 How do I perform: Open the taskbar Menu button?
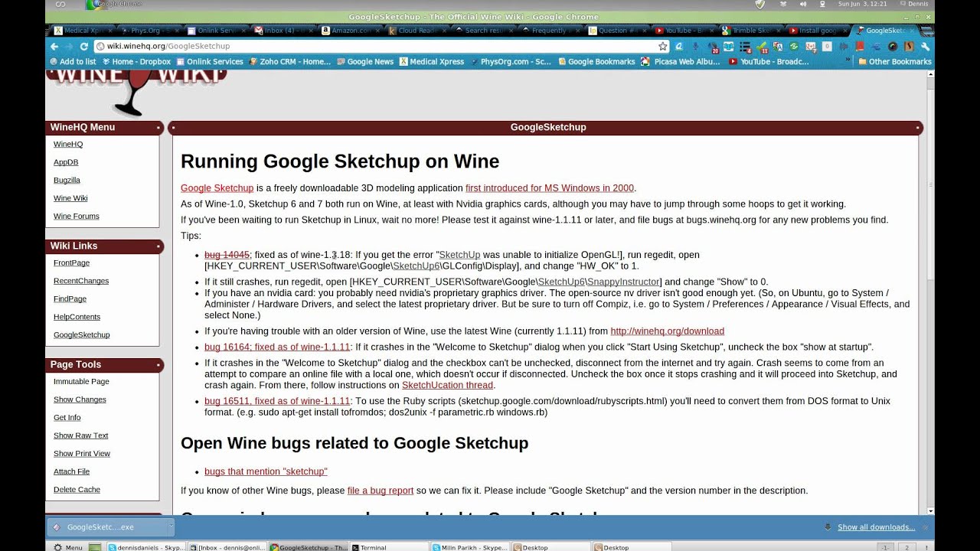67,547
